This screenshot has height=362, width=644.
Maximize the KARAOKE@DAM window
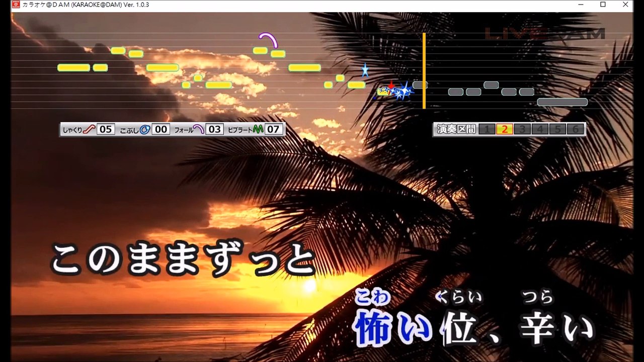pos(603,5)
